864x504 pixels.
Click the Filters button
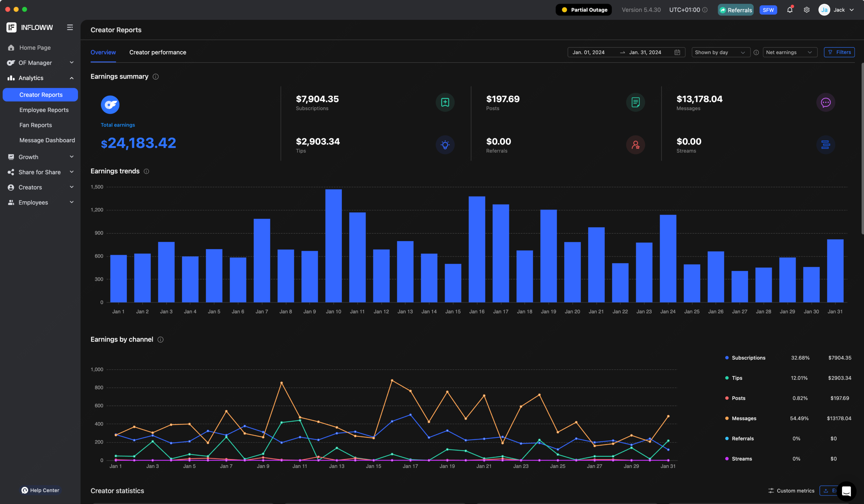coord(839,52)
